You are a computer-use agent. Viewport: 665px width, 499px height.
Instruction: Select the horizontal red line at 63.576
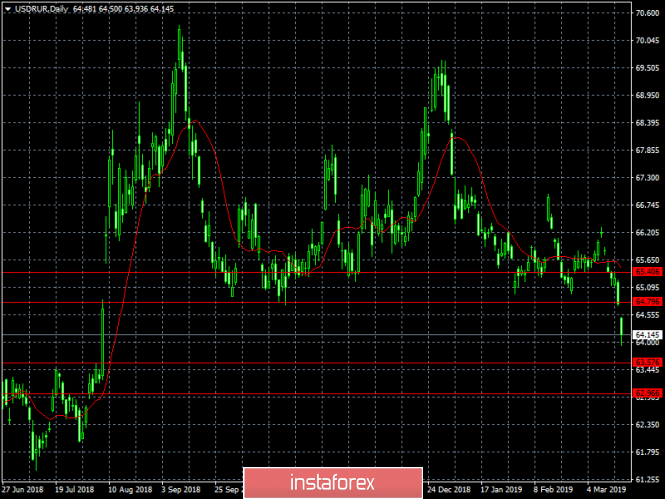pos(316,363)
